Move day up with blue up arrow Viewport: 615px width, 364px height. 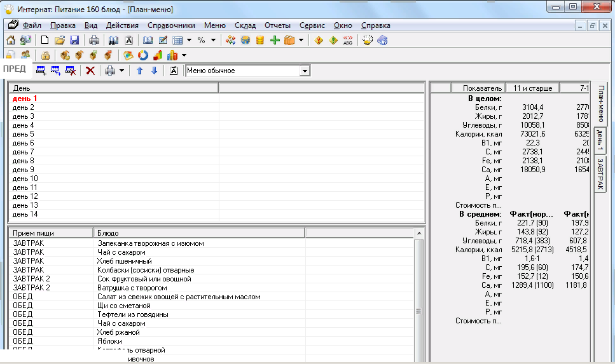coord(140,71)
